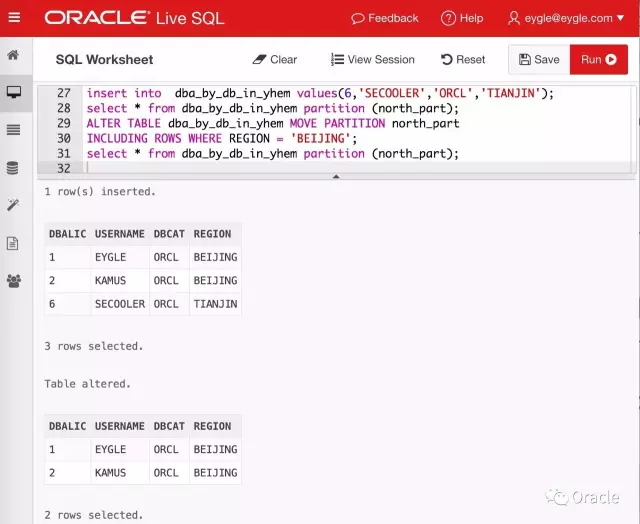The height and width of the screenshot is (524, 640).
Task: Click the list icon beside View Session
Action: pos(337,60)
